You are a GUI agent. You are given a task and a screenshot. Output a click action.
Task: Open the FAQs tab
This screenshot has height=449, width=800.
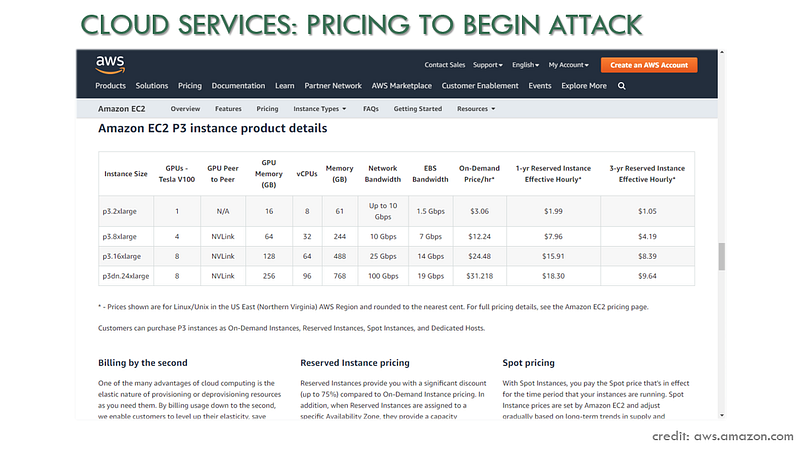point(370,109)
